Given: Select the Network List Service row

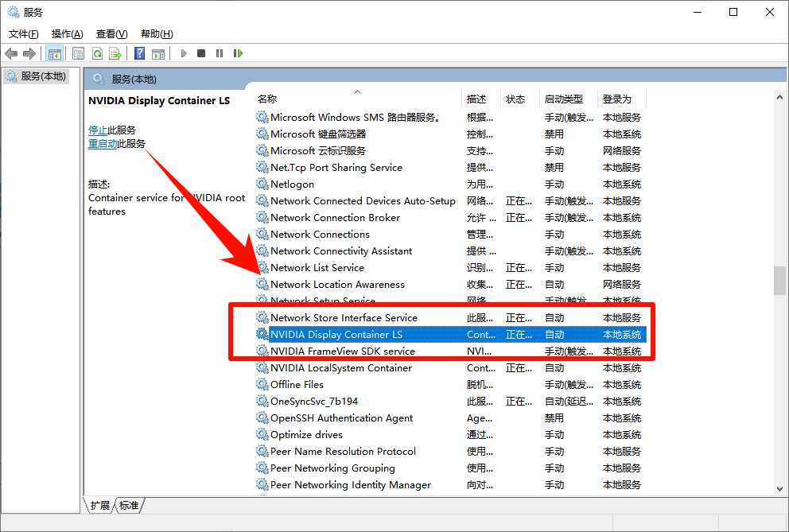Looking at the screenshot, I should 450,268.
